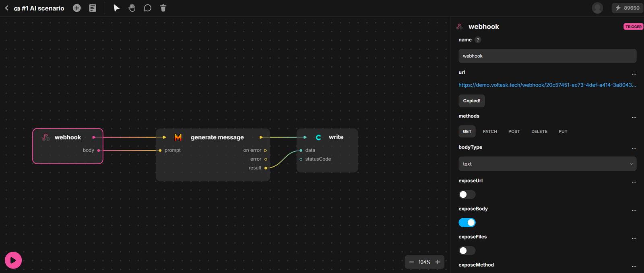
Task: Click write node's input flow arrow port
Action: coord(305,137)
